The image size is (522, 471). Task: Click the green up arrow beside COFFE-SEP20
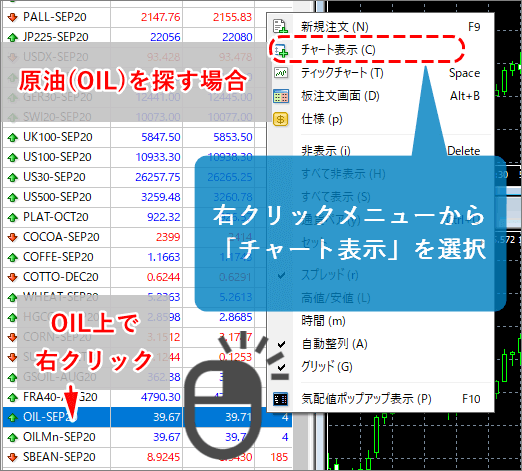coord(13,257)
